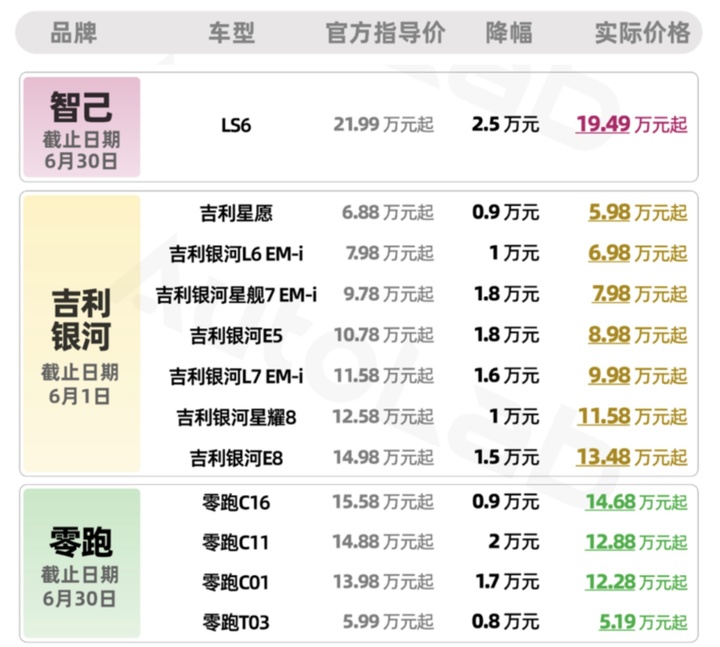This screenshot has width=720, height=647.
Task: Click the grey 11.58 万元起 guide price
Action: pyautogui.click(x=383, y=376)
